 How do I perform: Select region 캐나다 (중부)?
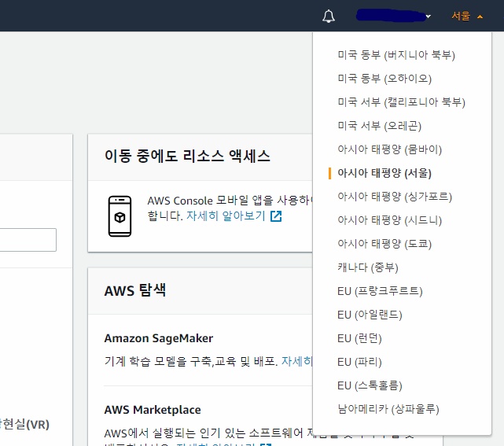pyautogui.click(x=368, y=267)
